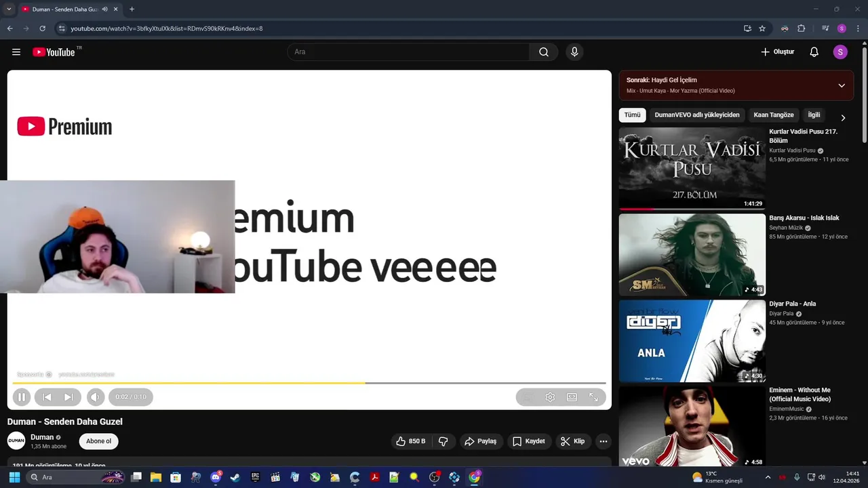The image size is (868, 488).
Task: Open the Chrome extensions puzzle icon
Action: click(x=801, y=28)
